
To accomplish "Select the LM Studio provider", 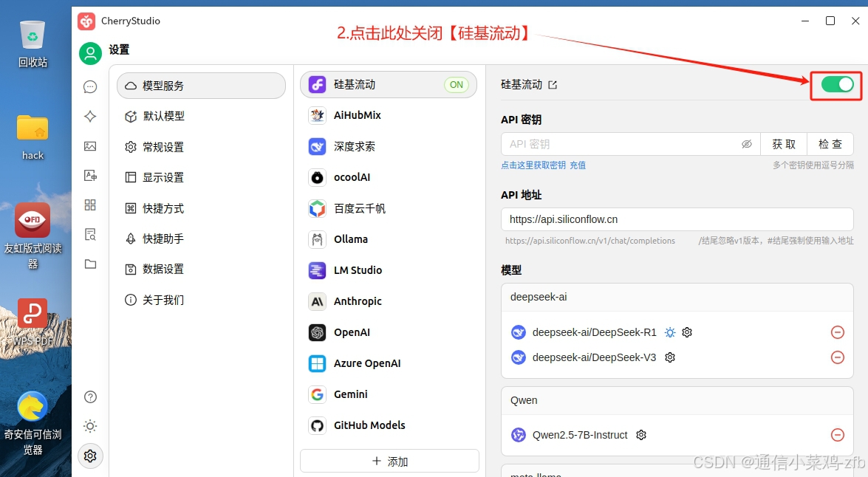I will (388, 270).
